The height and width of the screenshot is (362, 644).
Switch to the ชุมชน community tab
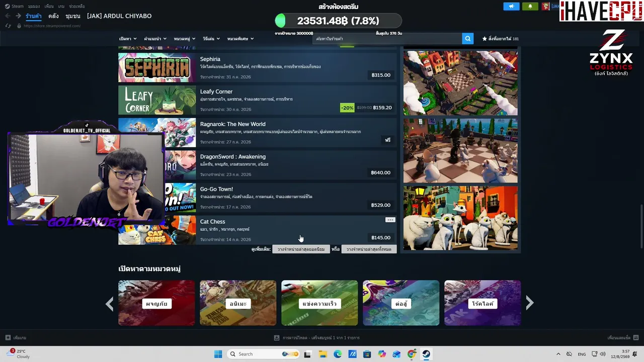pos(73,16)
